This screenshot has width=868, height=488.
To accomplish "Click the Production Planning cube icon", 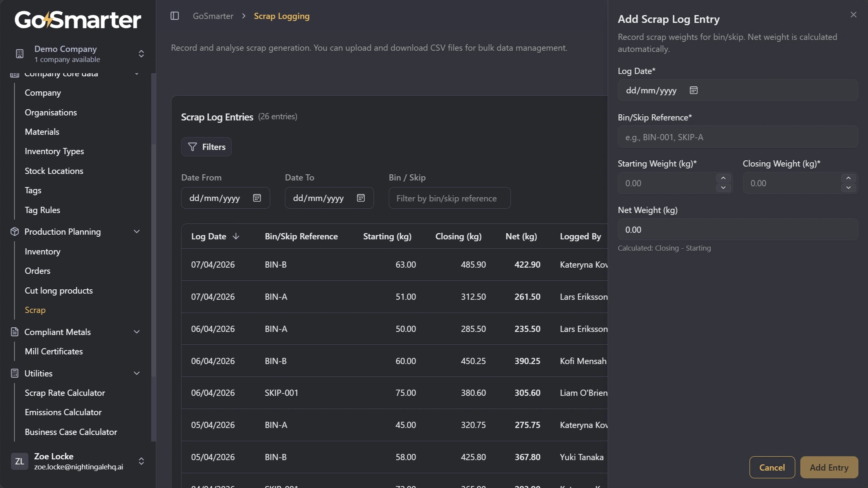I will [x=15, y=232].
